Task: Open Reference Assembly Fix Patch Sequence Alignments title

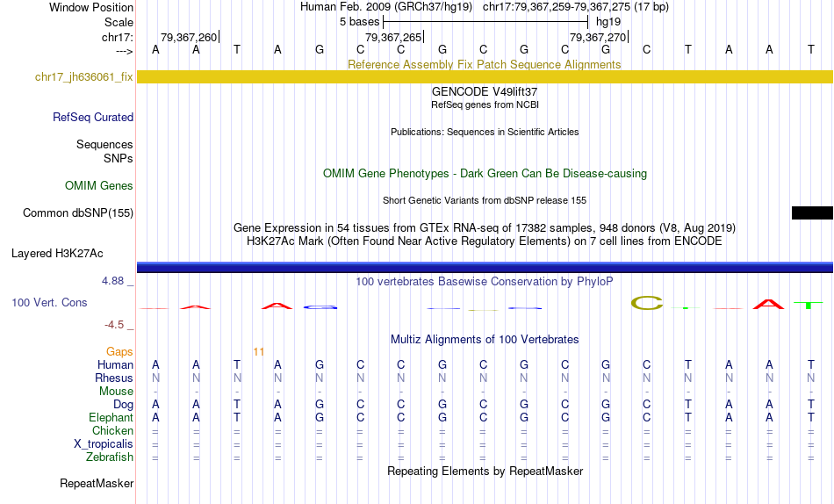Action: tap(485, 64)
